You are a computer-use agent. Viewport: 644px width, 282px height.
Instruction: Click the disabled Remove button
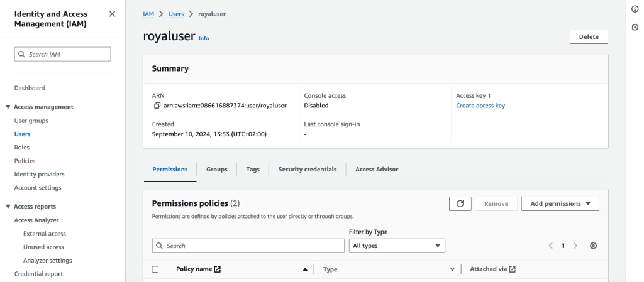point(496,203)
